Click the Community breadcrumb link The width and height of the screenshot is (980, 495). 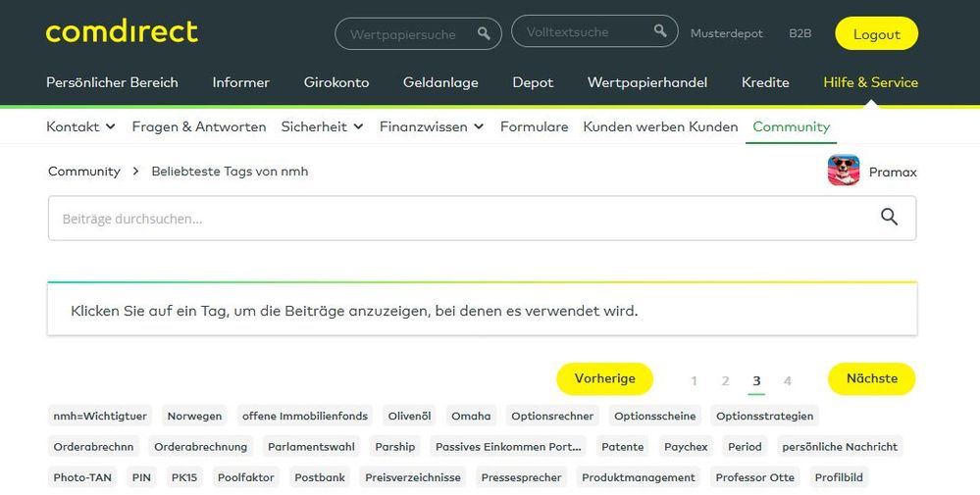coord(84,172)
